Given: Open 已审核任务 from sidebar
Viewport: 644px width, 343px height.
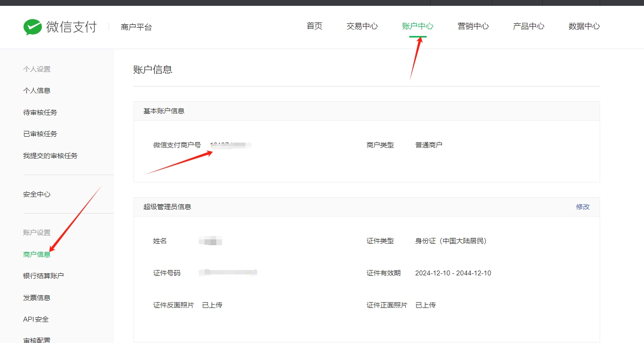Looking at the screenshot, I should (40, 134).
